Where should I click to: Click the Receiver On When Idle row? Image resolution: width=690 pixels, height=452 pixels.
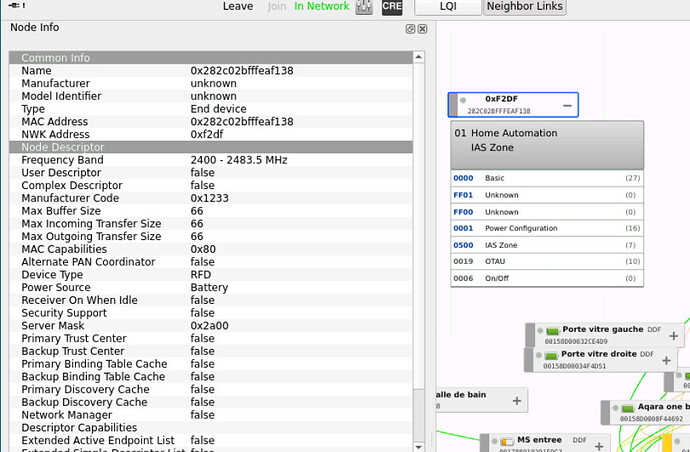tap(211, 301)
